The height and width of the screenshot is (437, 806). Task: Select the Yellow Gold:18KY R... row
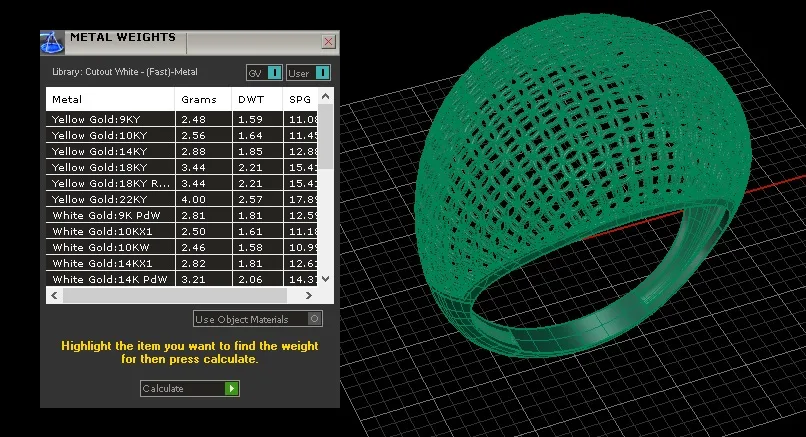(182, 183)
